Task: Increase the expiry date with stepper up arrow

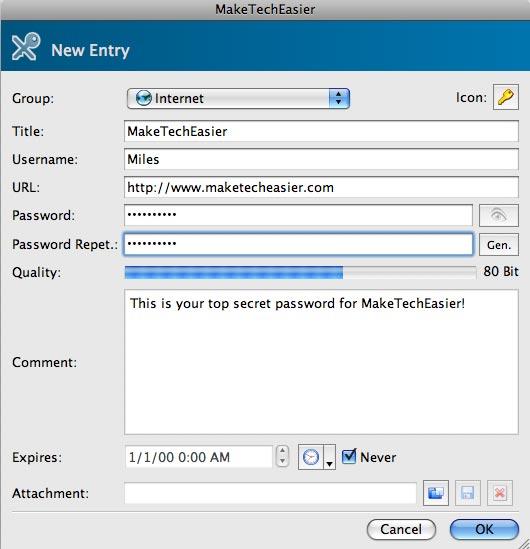Action: tap(282, 451)
